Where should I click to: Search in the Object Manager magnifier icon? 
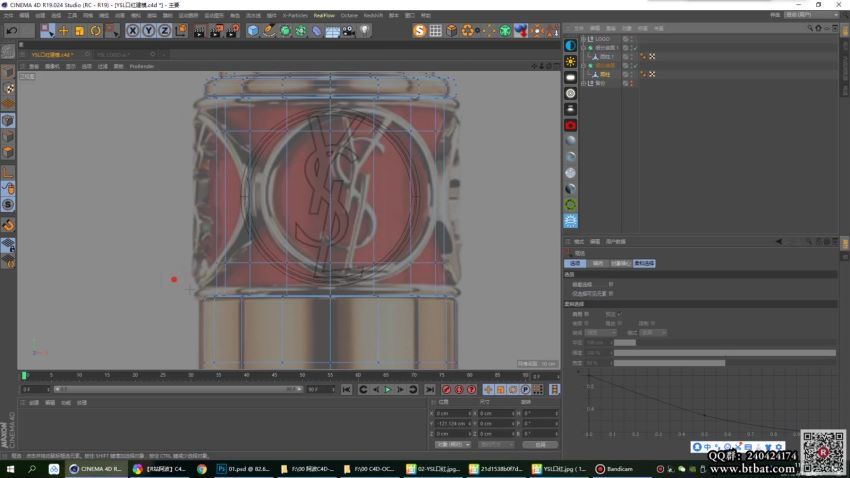coord(810,28)
